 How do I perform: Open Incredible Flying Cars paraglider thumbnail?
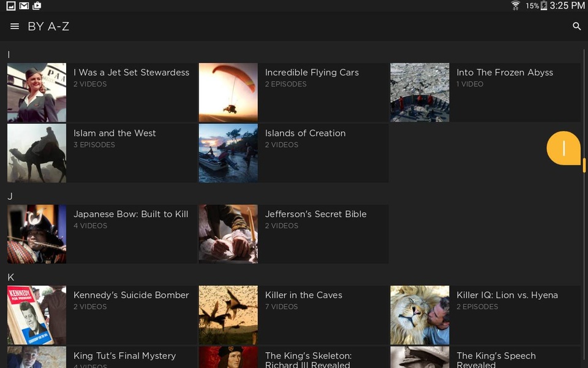pyautogui.click(x=228, y=93)
